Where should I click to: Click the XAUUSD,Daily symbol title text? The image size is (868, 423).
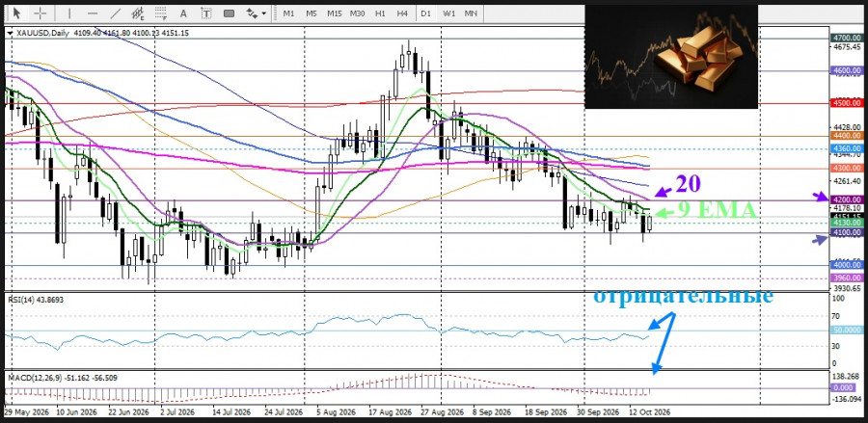[x=41, y=33]
